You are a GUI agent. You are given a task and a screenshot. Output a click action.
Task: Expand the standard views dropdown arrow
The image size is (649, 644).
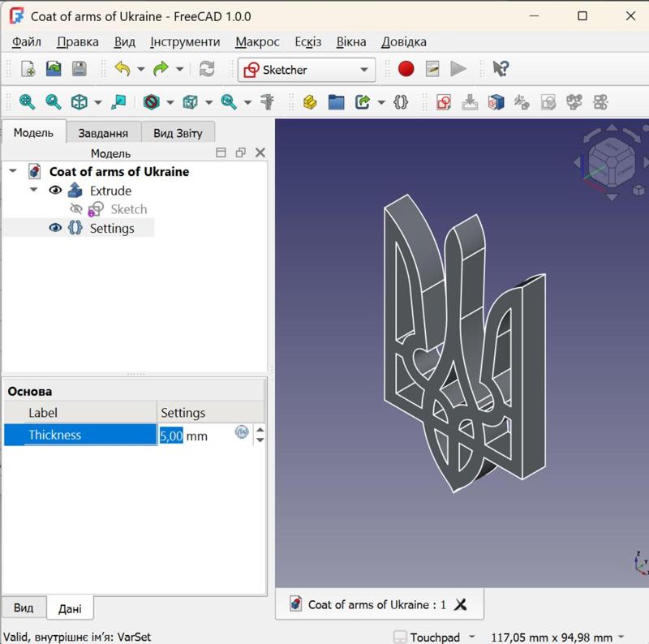click(97, 102)
